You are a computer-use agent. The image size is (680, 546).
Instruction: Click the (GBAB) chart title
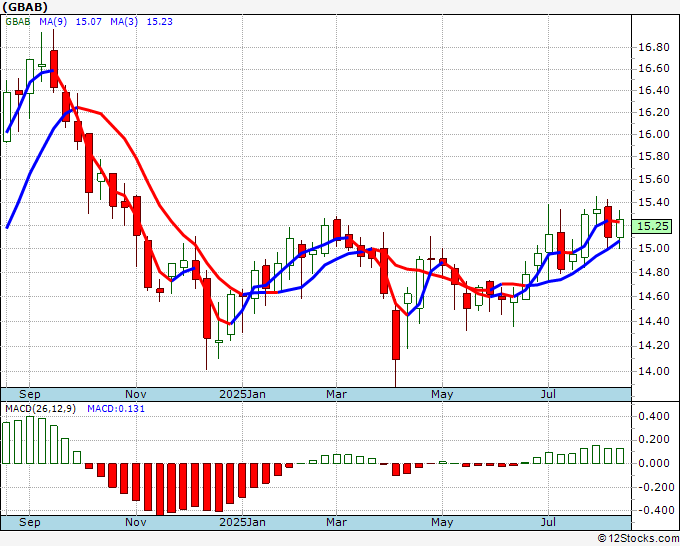coord(25,7)
